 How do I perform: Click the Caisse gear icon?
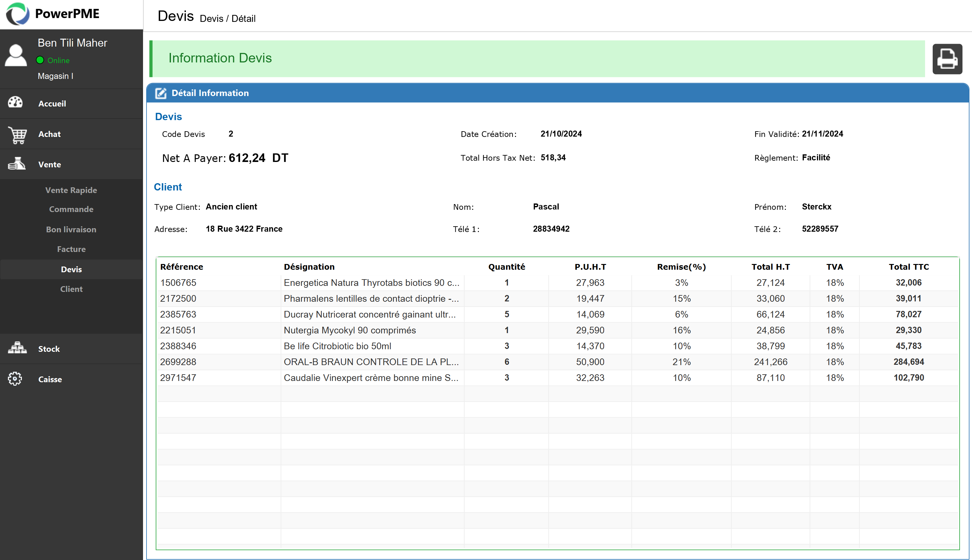pos(15,379)
